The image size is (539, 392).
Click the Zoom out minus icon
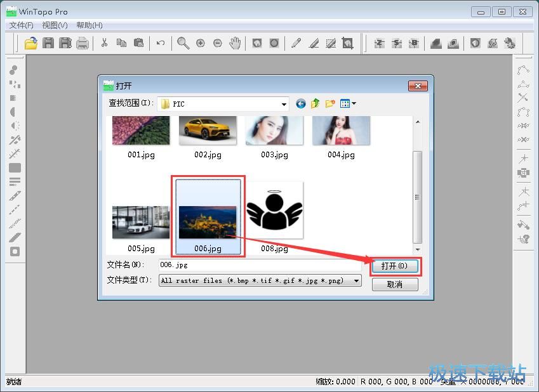pyautogui.click(x=218, y=43)
